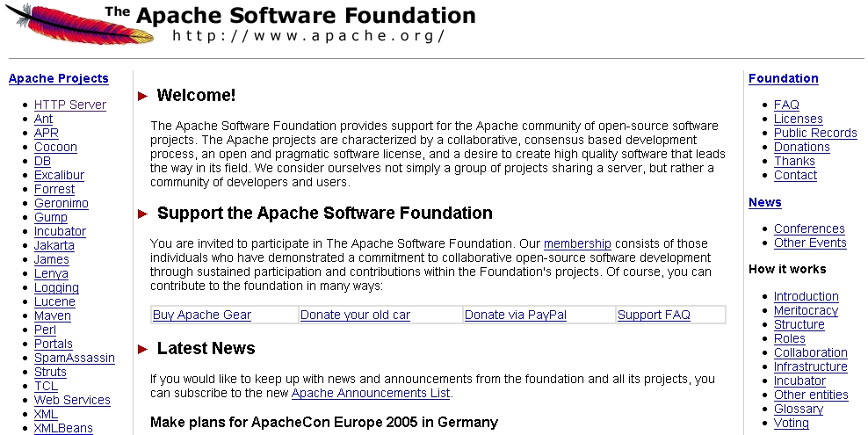Open Incubator in Apache Projects list

60,231
